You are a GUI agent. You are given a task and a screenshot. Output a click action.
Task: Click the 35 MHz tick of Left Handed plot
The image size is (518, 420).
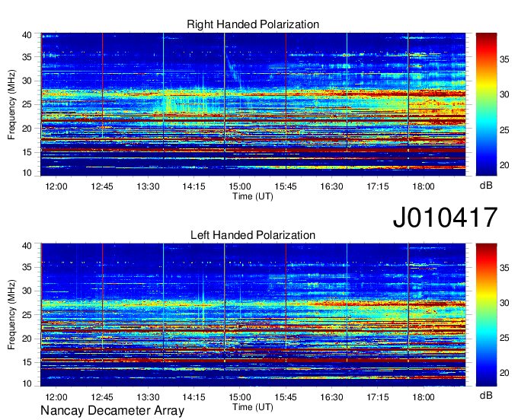pos(27,267)
